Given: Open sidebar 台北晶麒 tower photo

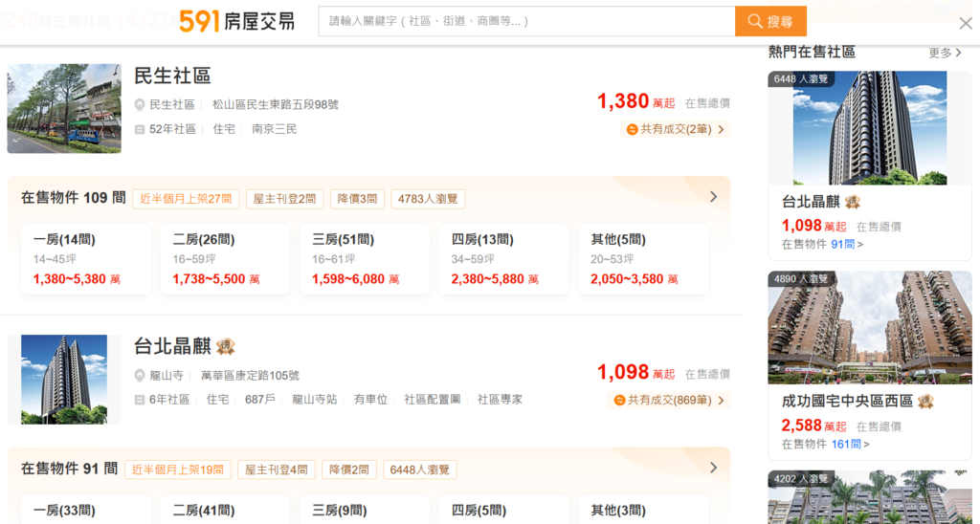Looking at the screenshot, I should [869, 128].
